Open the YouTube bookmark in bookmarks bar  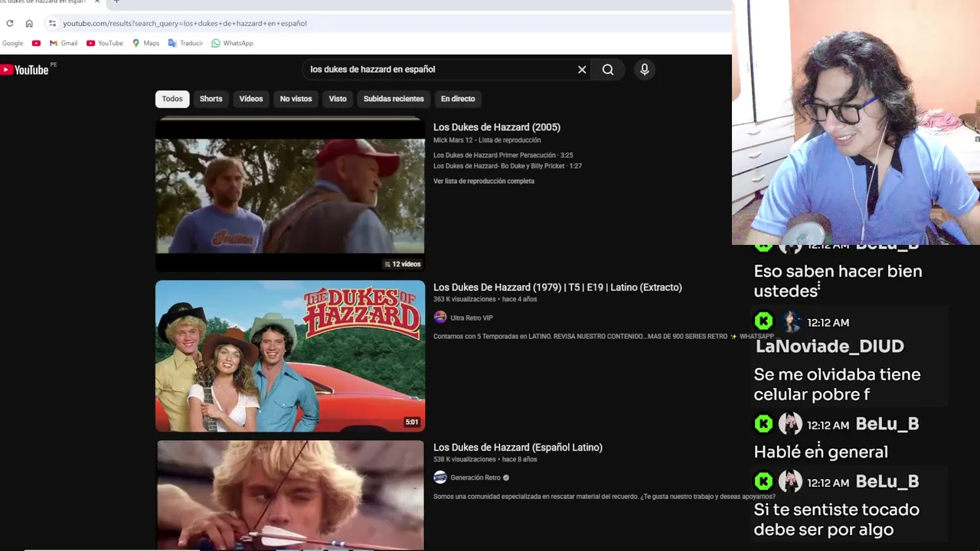coord(105,43)
